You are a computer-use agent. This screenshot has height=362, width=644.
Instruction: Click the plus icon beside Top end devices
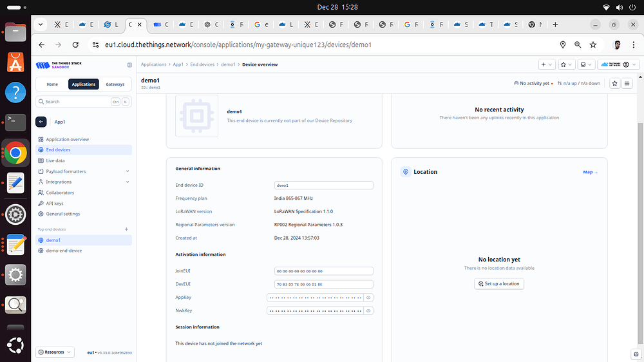(x=126, y=229)
